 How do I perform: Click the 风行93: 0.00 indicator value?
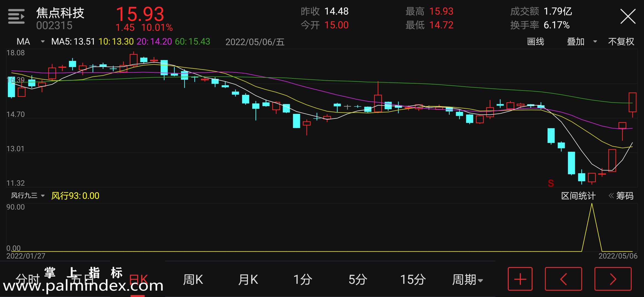pos(75,196)
